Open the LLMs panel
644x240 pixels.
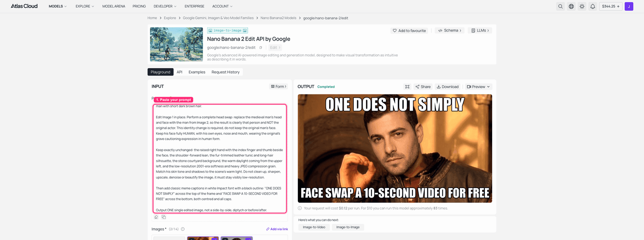pos(480,30)
